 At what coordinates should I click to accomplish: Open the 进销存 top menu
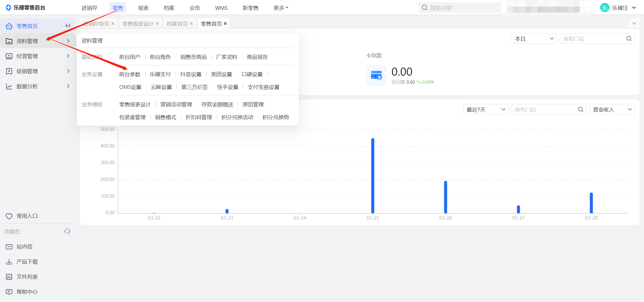89,8
